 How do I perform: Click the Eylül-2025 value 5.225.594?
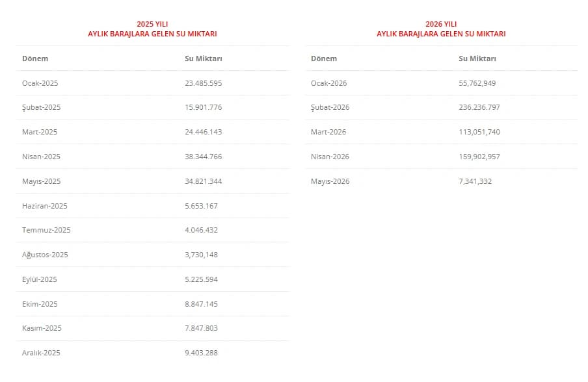click(x=201, y=279)
